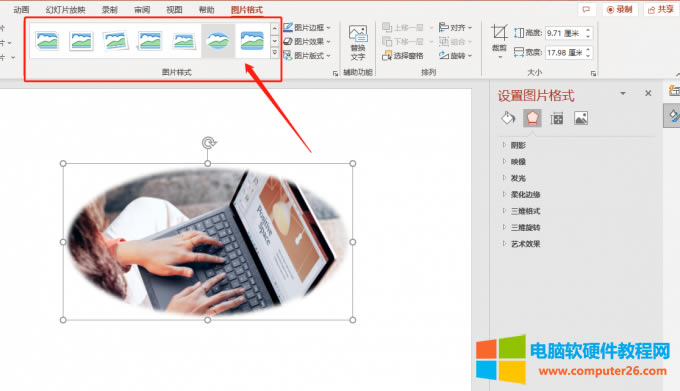Select the second picture style thumbnail in the gallery
Image resolution: width=680 pixels, height=391 pixels.
81,41
